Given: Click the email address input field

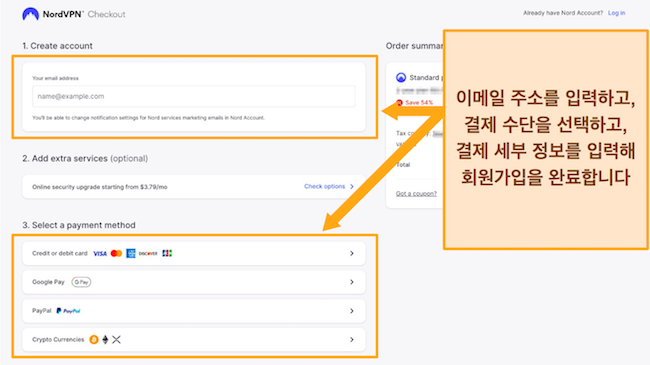Looking at the screenshot, I should pos(194,96).
